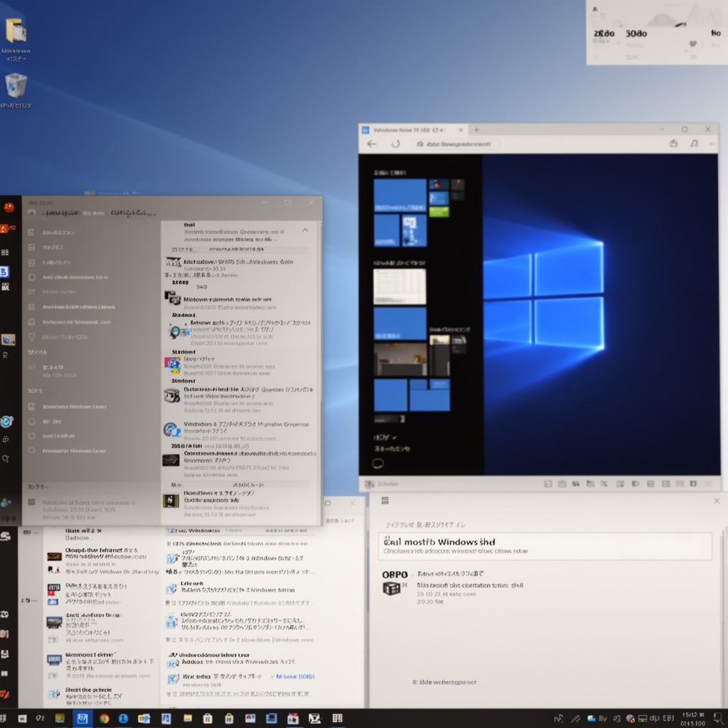Open a new tab with the plus button
The width and height of the screenshot is (728, 728).
coord(476,130)
